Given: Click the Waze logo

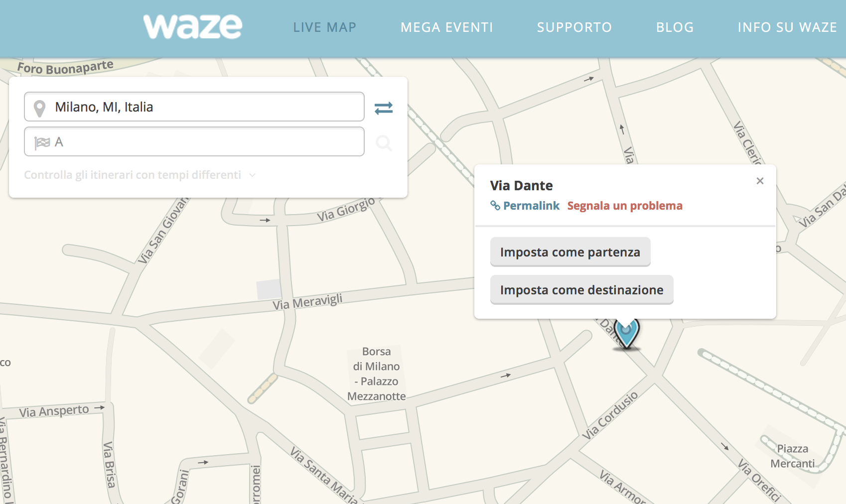Looking at the screenshot, I should (193, 27).
